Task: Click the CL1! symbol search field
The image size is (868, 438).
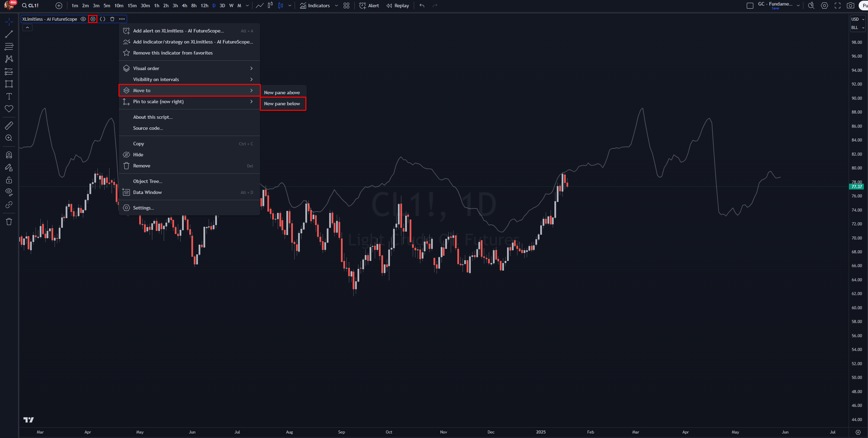Action: pyautogui.click(x=31, y=6)
